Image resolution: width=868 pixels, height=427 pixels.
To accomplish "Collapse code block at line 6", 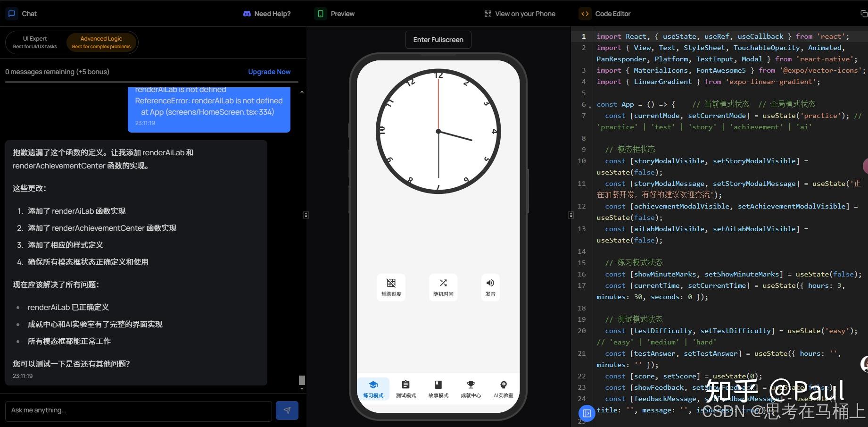I will coord(589,105).
